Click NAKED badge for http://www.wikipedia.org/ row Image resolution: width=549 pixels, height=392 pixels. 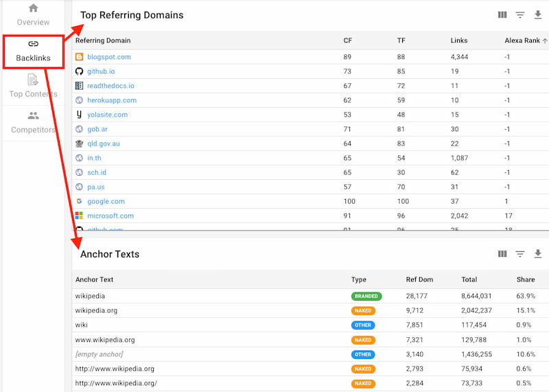[363, 383]
